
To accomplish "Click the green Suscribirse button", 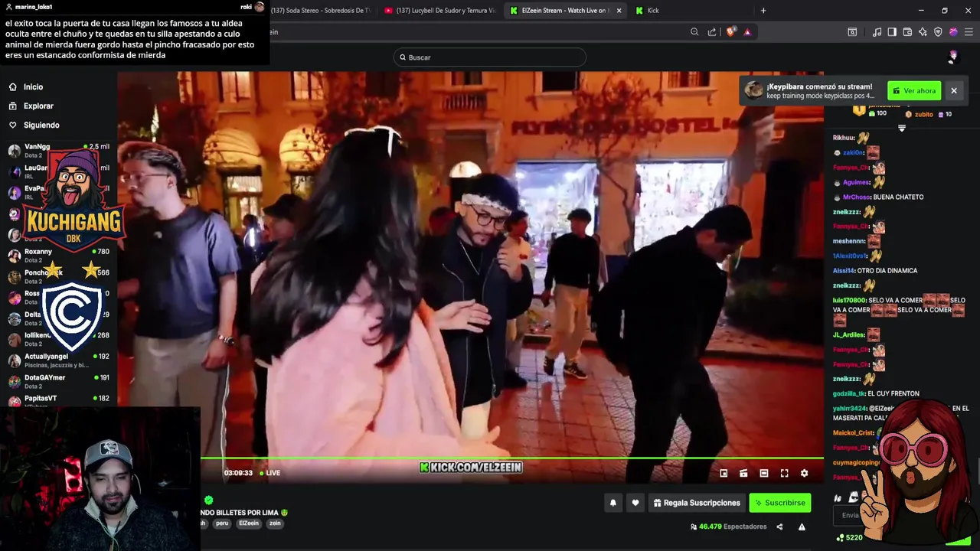I will 780,503.
